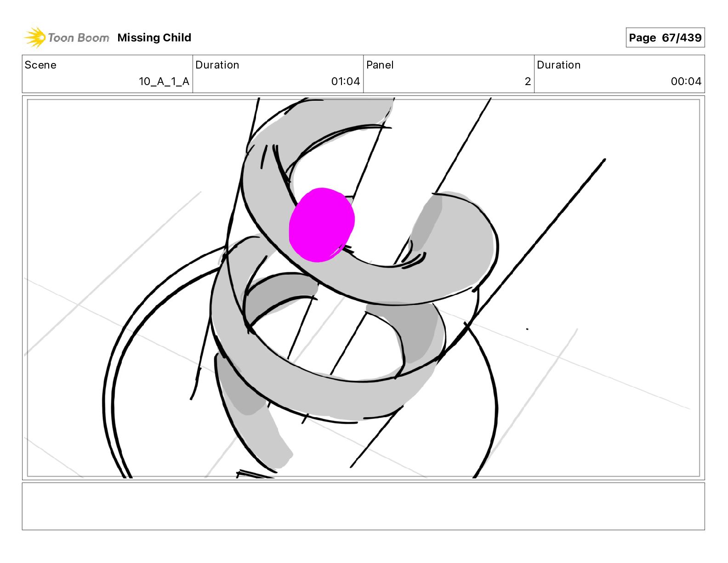Select the scene duration value "01:04"
Screen dimensions: 728x563
click(x=346, y=81)
